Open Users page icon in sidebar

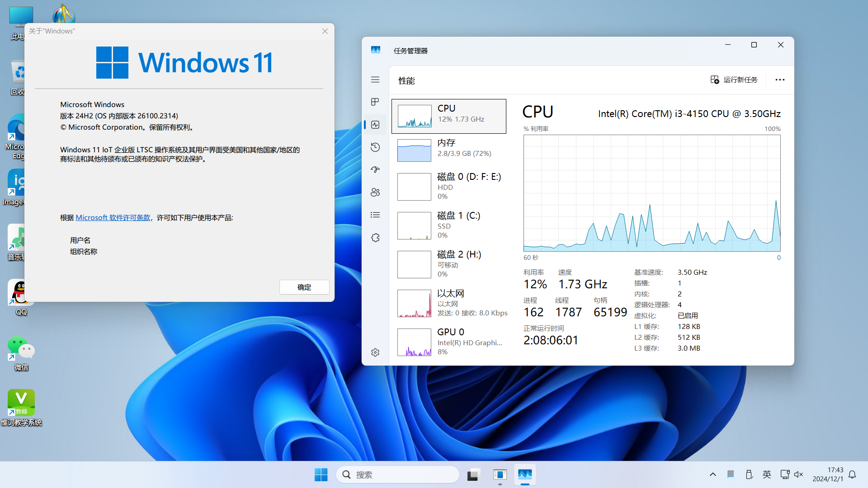coord(375,192)
